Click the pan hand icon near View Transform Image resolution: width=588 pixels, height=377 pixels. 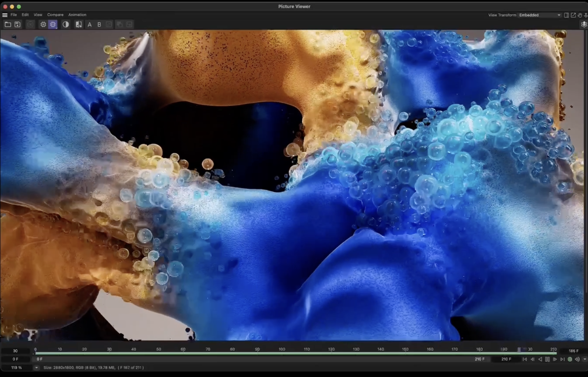581,15
